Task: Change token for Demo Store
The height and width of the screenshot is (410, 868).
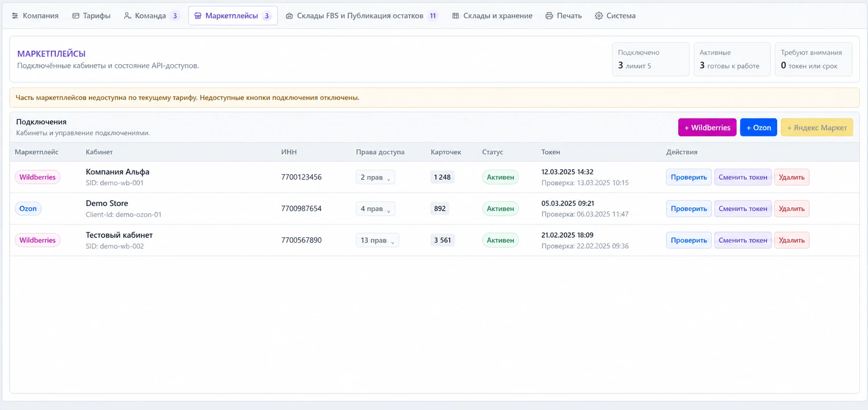Action: coord(743,208)
